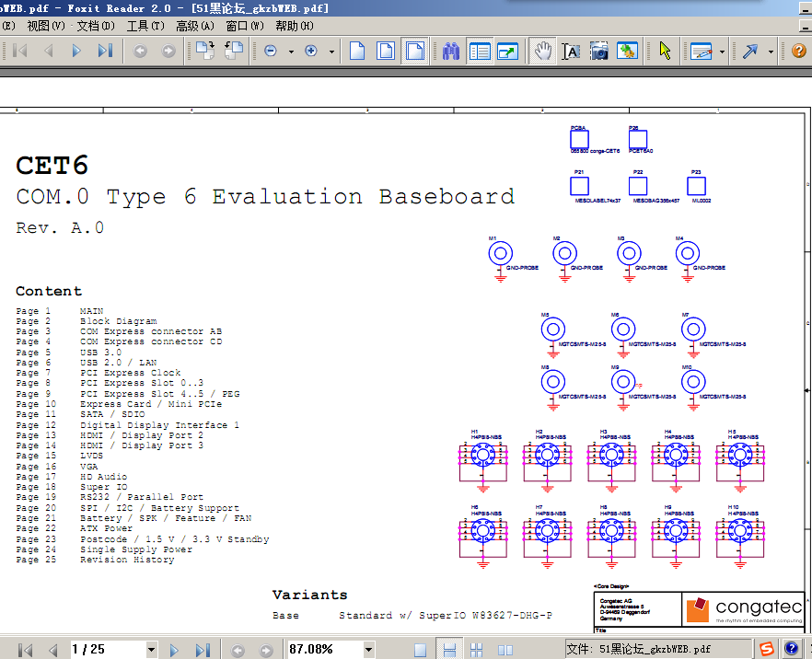Set actual size page view

tap(357, 51)
